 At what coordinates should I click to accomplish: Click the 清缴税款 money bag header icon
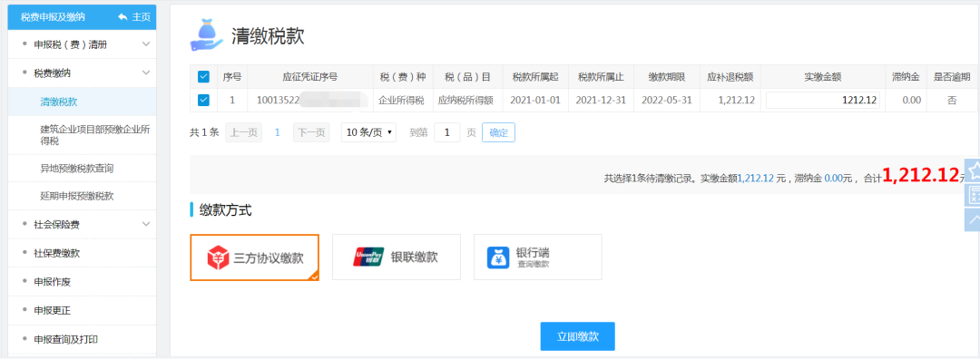pos(206,35)
